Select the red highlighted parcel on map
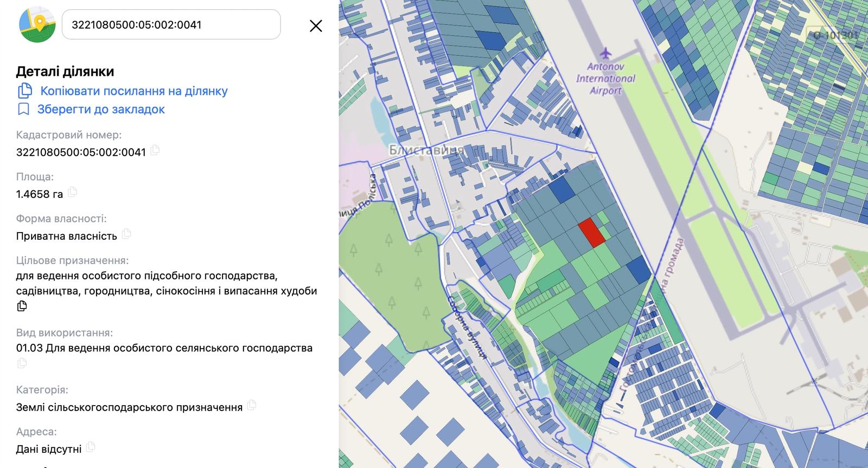 591,233
